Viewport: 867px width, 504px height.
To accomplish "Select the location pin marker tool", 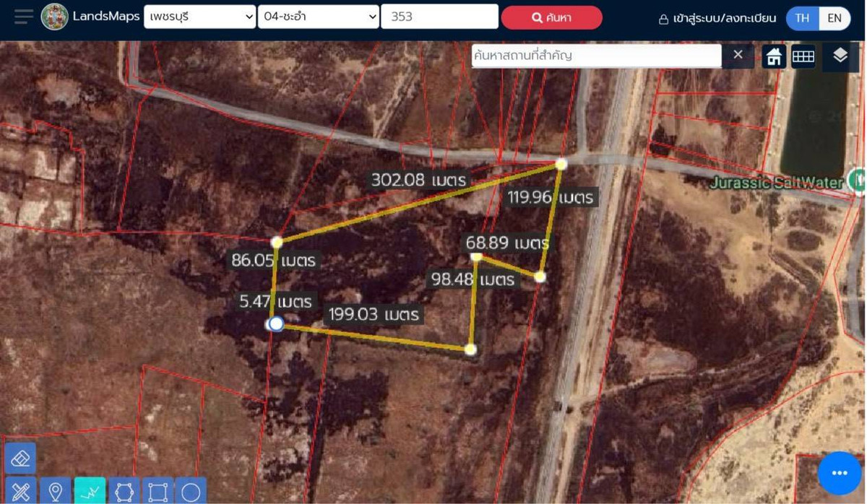I will [x=55, y=492].
